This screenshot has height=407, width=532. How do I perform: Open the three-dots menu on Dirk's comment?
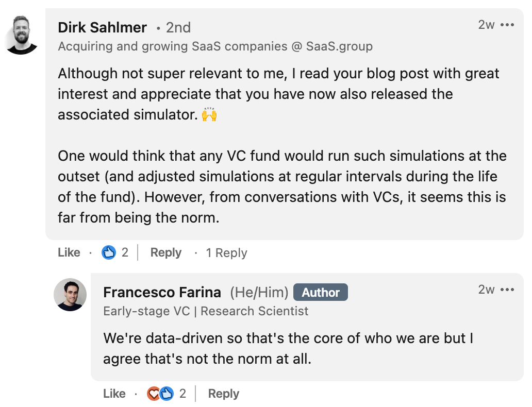tap(507, 25)
